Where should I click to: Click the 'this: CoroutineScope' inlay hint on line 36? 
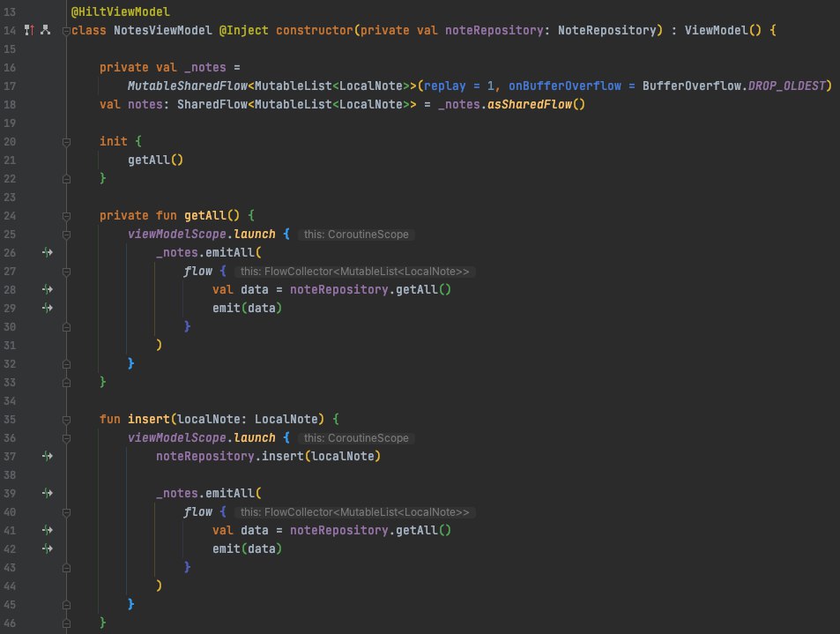pos(356,438)
